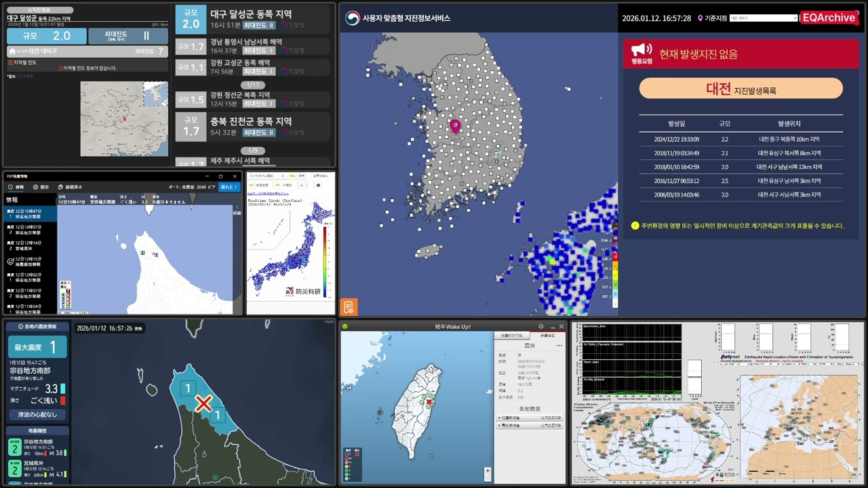Image resolution: width=868 pixels, height=488 pixels.
Task: Click the 기준지점 location pin icon
Action: 700,18
